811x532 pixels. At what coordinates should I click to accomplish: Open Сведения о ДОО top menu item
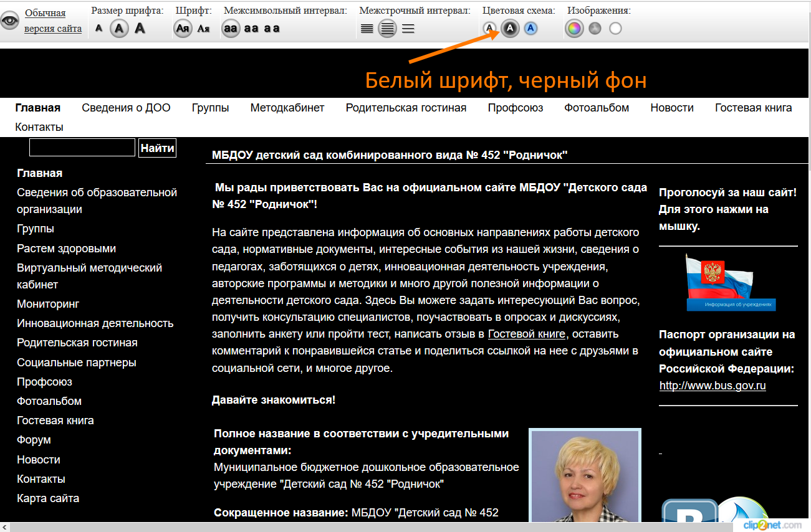[x=126, y=108]
